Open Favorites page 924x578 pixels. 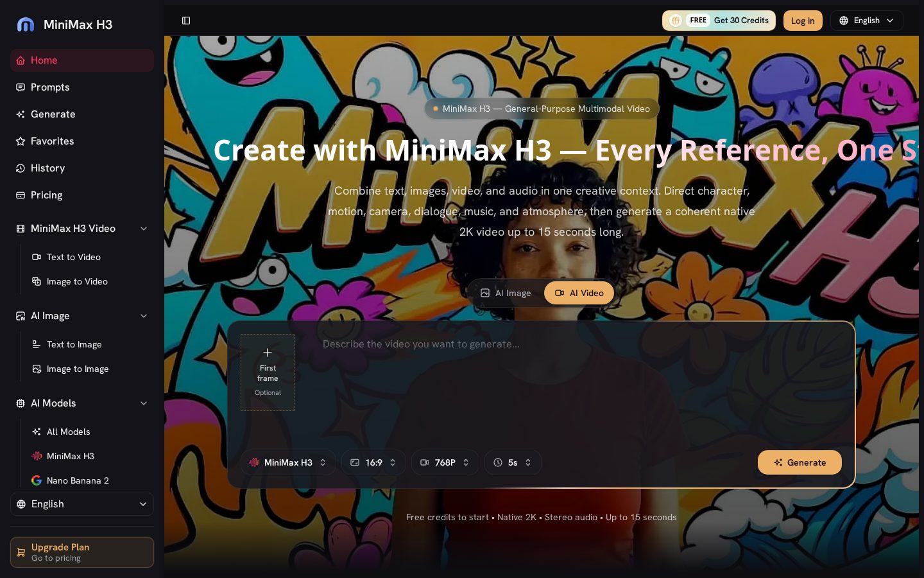click(82, 141)
